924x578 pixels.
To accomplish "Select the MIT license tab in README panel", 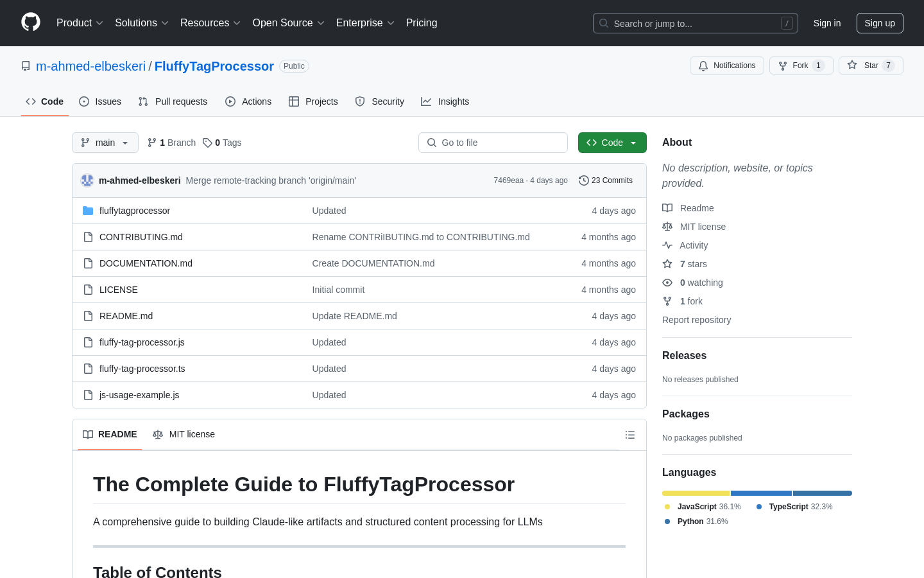I will (x=184, y=435).
